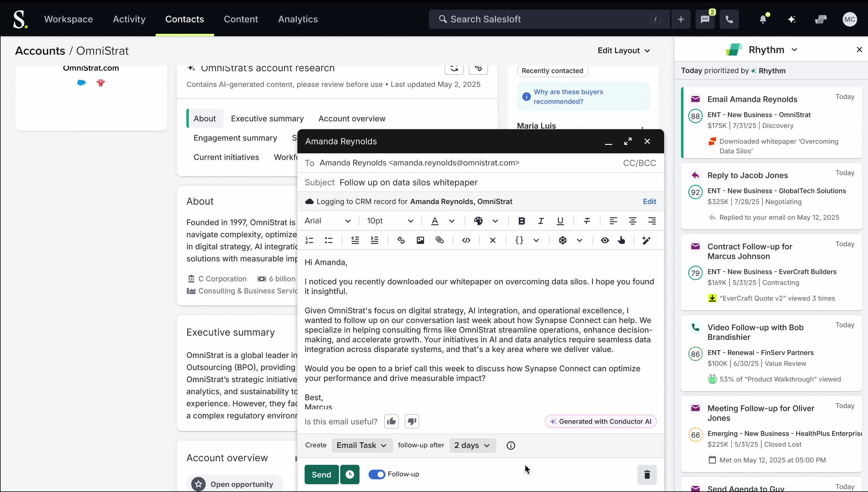Open the Edit Layout dropdown
This screenshot has width=868, height=492.
click(x=624, y=51)
